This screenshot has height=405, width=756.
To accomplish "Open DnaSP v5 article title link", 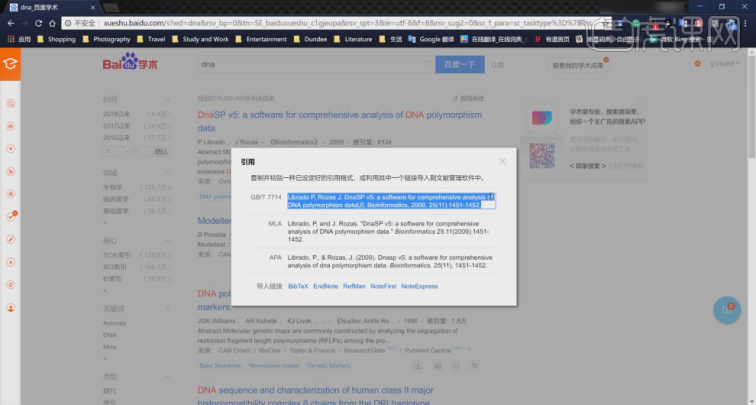I will (x=339, y=122).
